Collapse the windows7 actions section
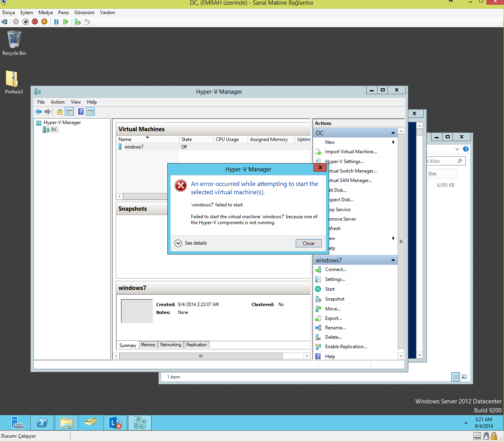Image resolution: width=504 pixels, height=442 pixels. coord(393,260)
